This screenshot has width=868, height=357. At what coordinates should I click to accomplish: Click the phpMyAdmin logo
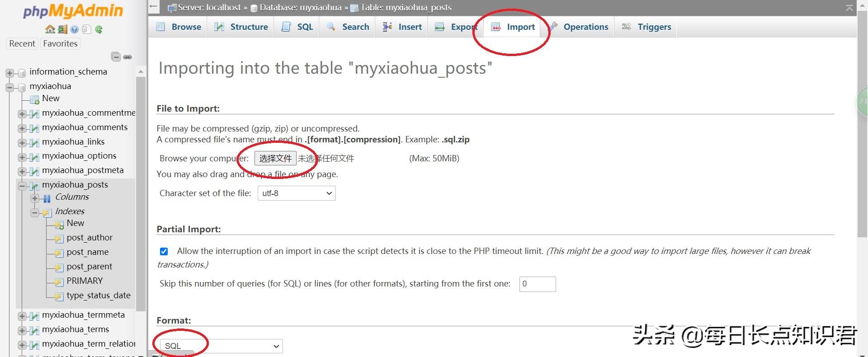tap(73, 10)
